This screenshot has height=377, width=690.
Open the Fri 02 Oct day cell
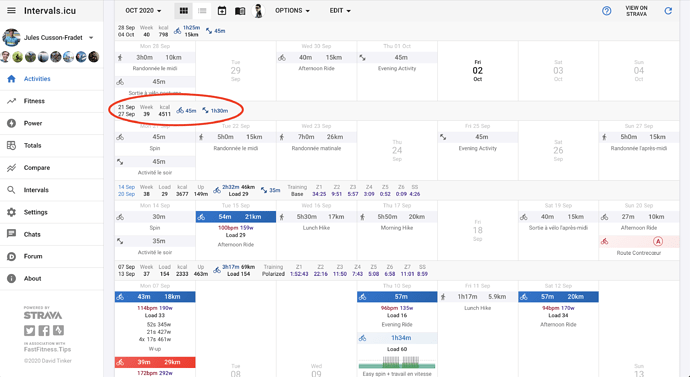coord(478,71)
